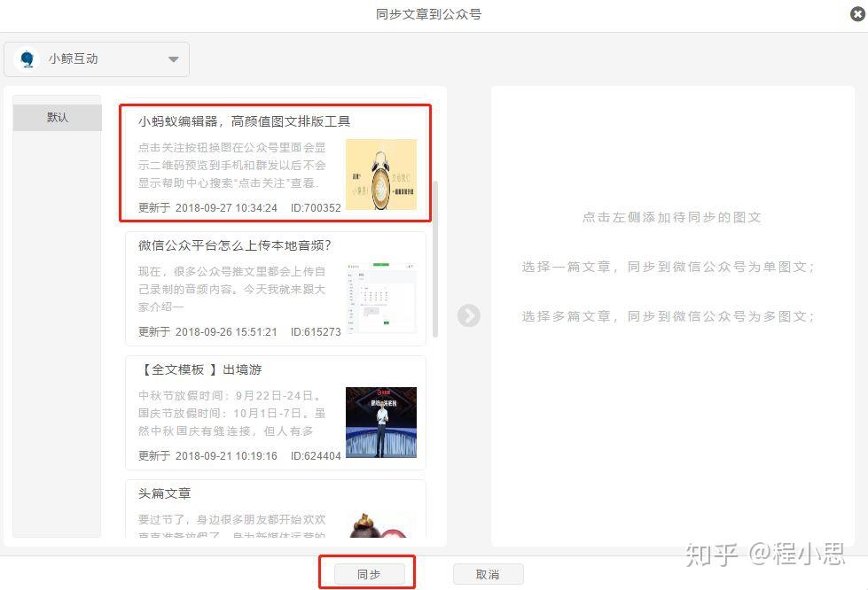Close the 同步文章到公众号 dialog
This screenshot has width=868, height=590.
(857, 14)
